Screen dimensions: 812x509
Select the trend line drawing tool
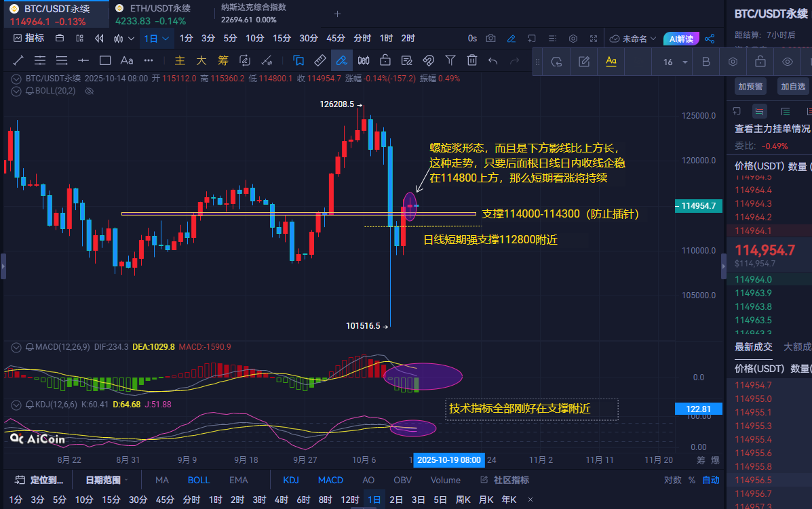pos(18,60)
